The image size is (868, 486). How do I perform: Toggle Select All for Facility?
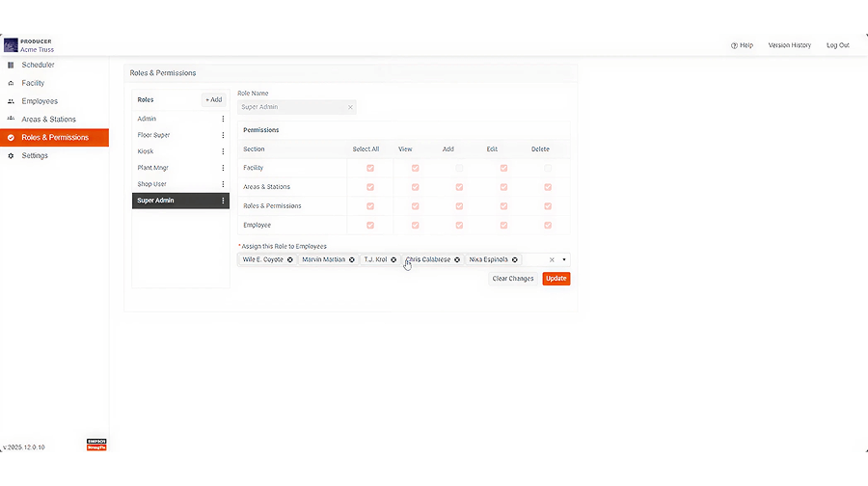(x=369, y=168)
